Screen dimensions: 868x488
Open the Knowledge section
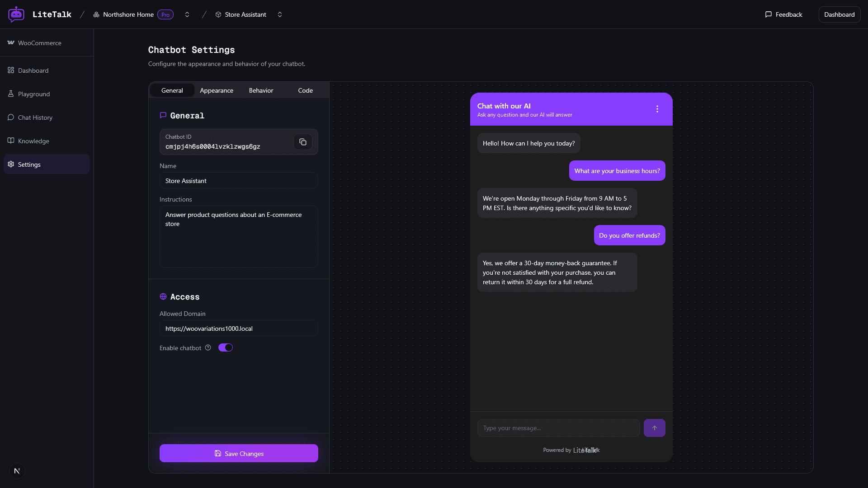[33, 141]
